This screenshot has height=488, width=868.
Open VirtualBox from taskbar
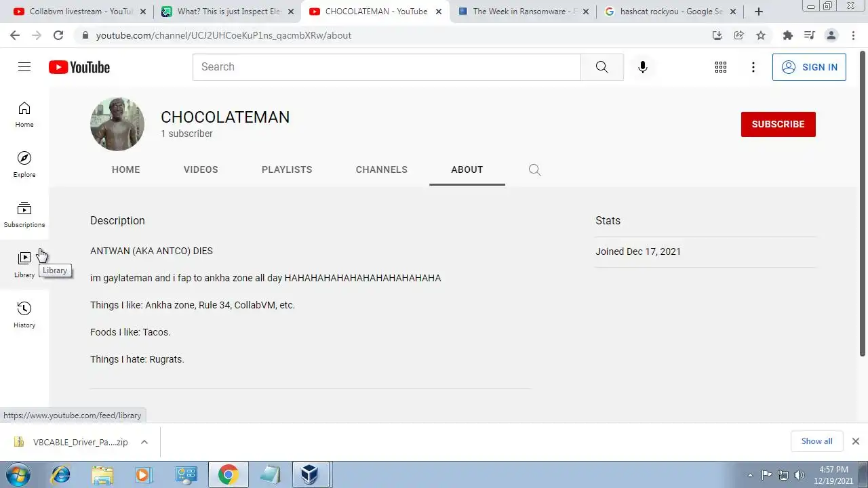[x=311, y=474]
